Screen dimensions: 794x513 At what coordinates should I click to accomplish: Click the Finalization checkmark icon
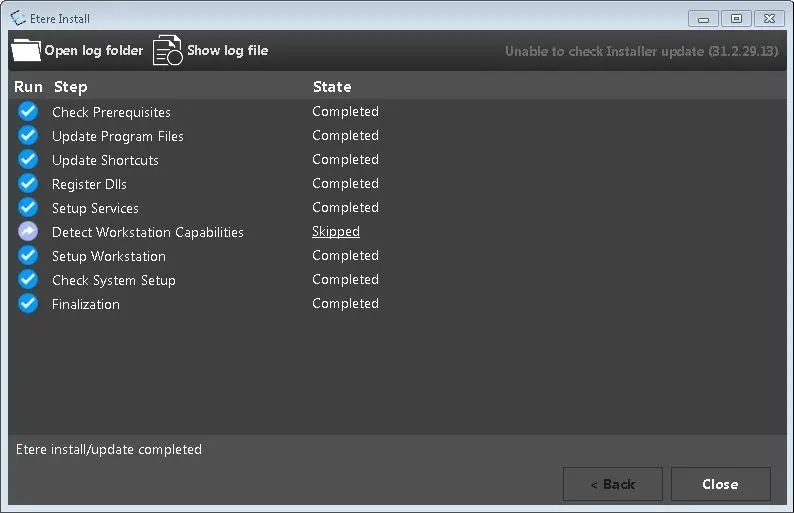click(28, 304)
